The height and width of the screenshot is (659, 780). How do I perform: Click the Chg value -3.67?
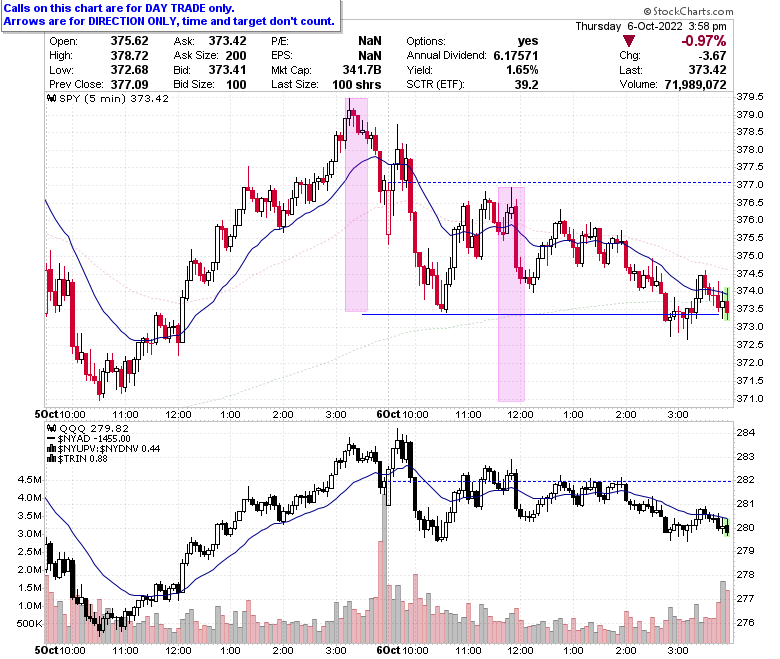pos(711,56)
